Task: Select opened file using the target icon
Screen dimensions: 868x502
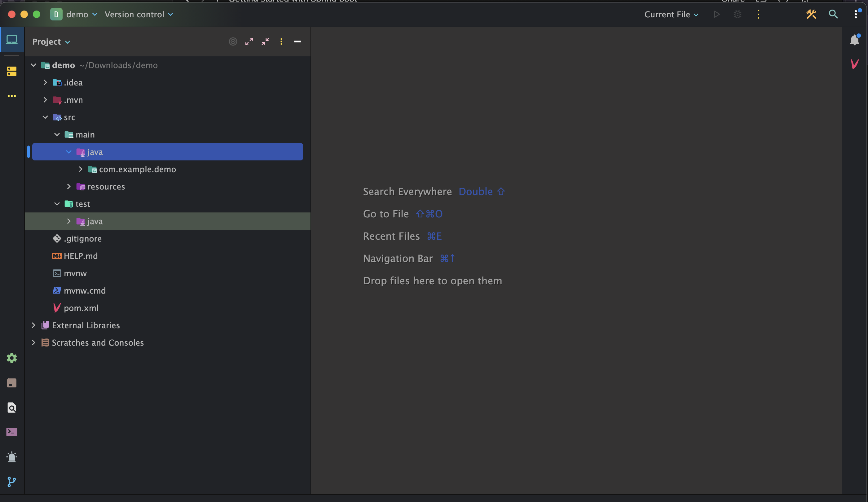Action: (x=233, y=42)
